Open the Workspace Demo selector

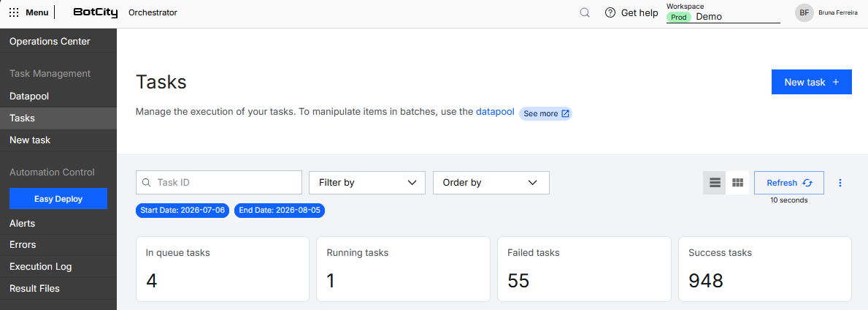point(723,17)
